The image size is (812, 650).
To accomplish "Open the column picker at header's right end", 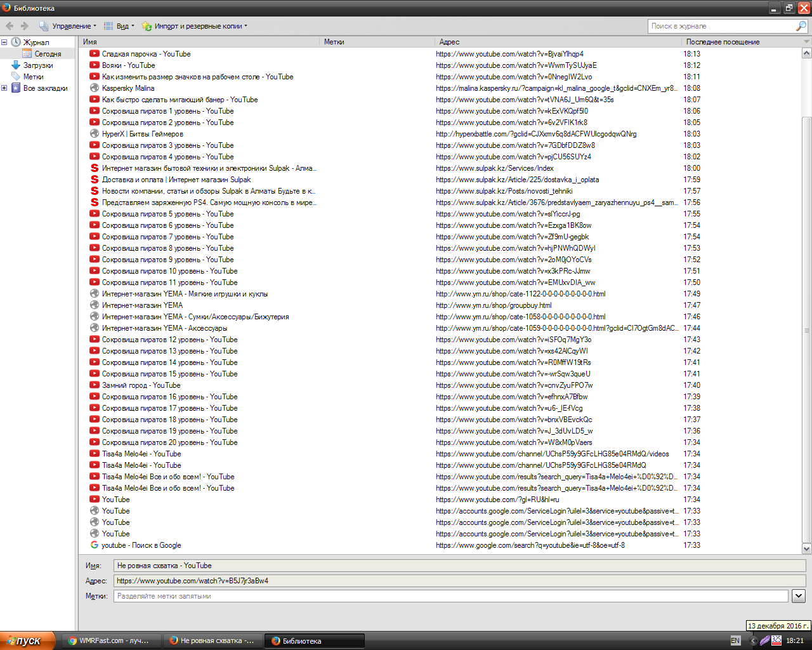I will tap(806, 42).
